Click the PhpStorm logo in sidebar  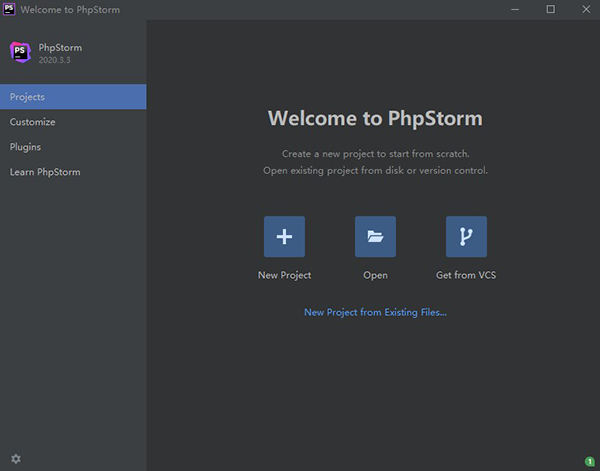(x=20, y=52)
